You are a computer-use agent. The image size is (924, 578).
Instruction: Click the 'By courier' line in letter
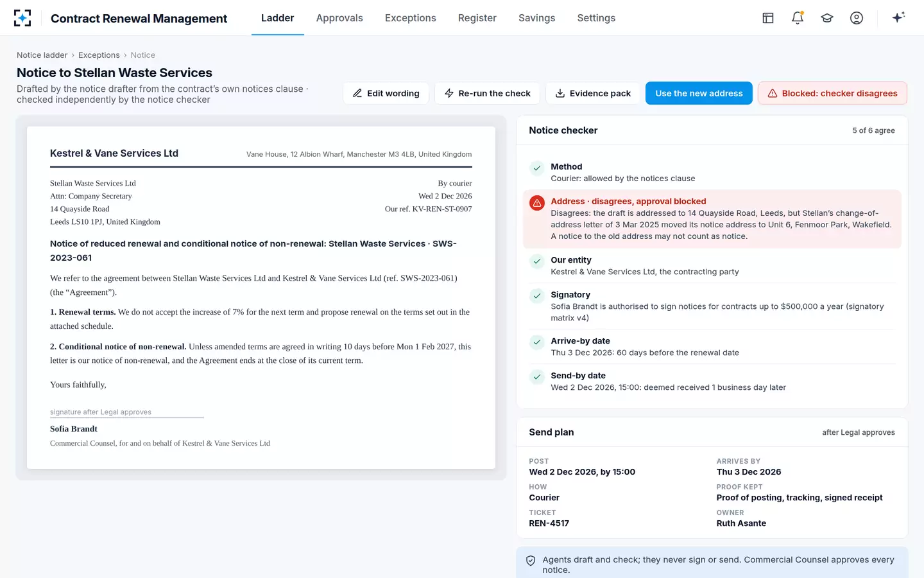tap(455, 183)
